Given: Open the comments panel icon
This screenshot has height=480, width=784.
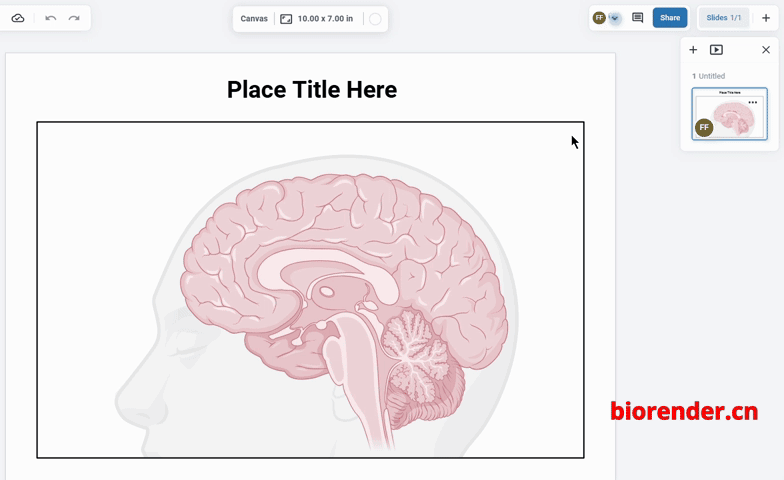Looking at the screenshot, I should (x=637, y=18).
